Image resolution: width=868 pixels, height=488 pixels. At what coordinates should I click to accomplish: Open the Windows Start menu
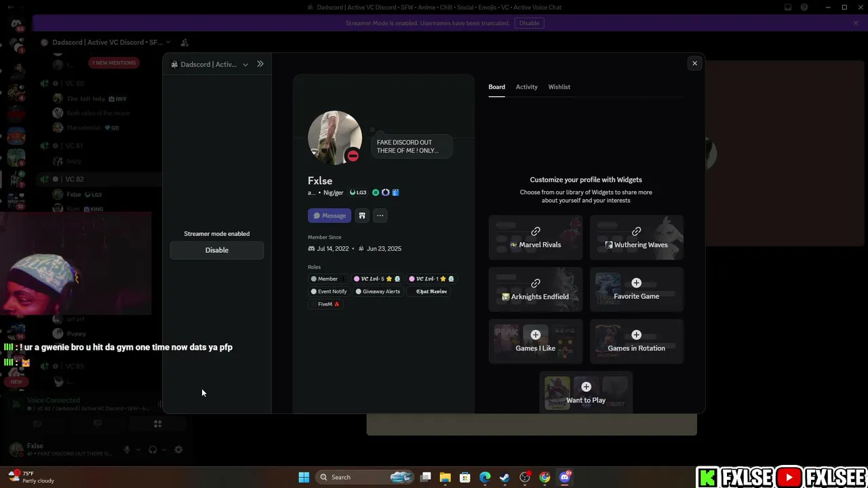coord(304,477)
